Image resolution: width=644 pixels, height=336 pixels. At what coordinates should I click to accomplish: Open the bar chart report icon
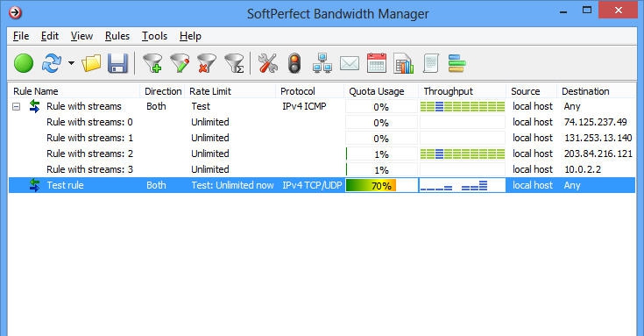coord(403,64)
